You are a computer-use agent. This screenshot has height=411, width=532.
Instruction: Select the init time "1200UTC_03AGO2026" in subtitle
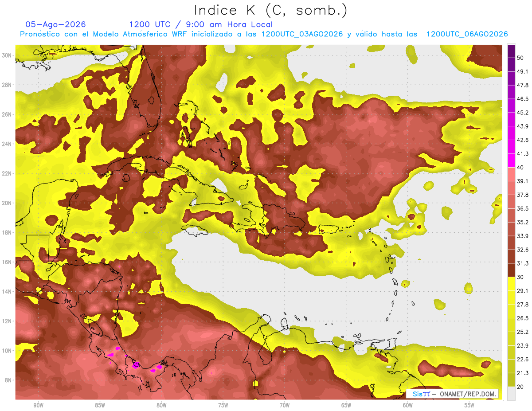click(302, 34)
